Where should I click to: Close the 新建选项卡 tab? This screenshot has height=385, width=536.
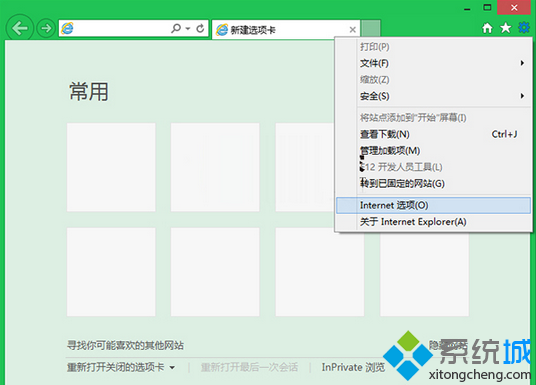353,30
